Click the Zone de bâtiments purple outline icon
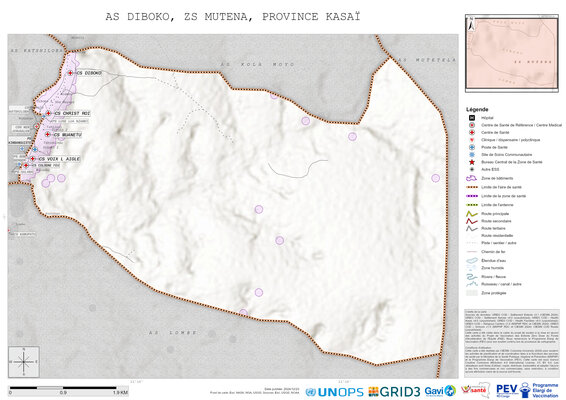 (x=471, y=178)
